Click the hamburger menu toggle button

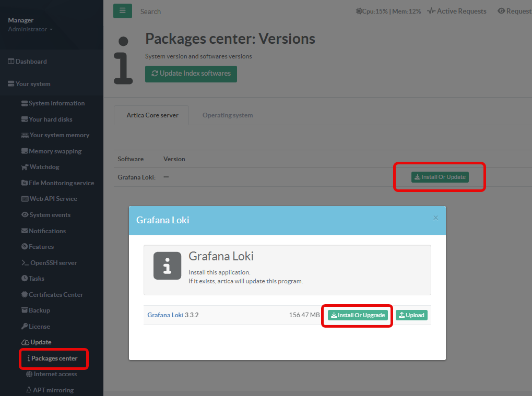click(x=123, y=11)
